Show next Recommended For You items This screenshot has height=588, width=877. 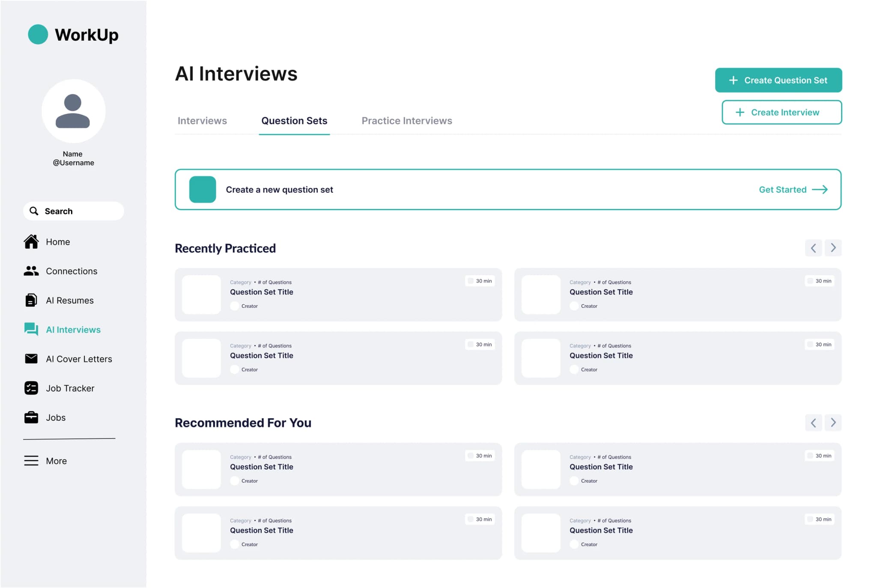click(x=833, y=423)
